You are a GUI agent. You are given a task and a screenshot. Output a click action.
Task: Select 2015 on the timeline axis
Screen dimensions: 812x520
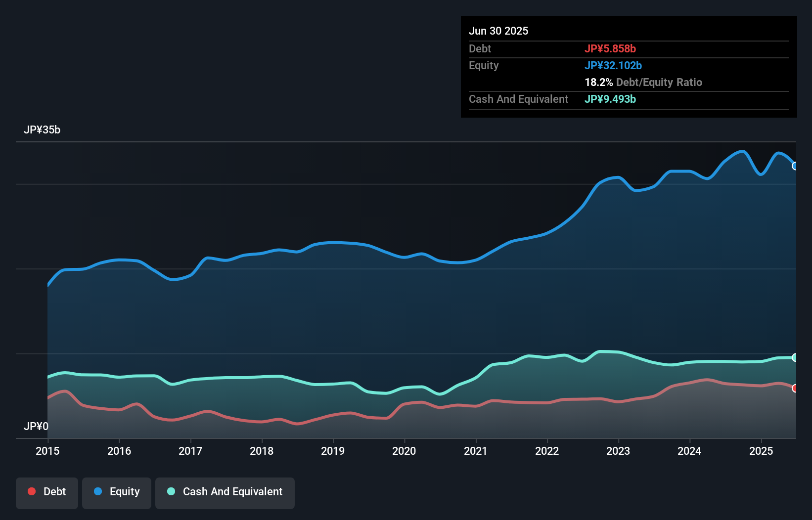[x=47, y=451]
